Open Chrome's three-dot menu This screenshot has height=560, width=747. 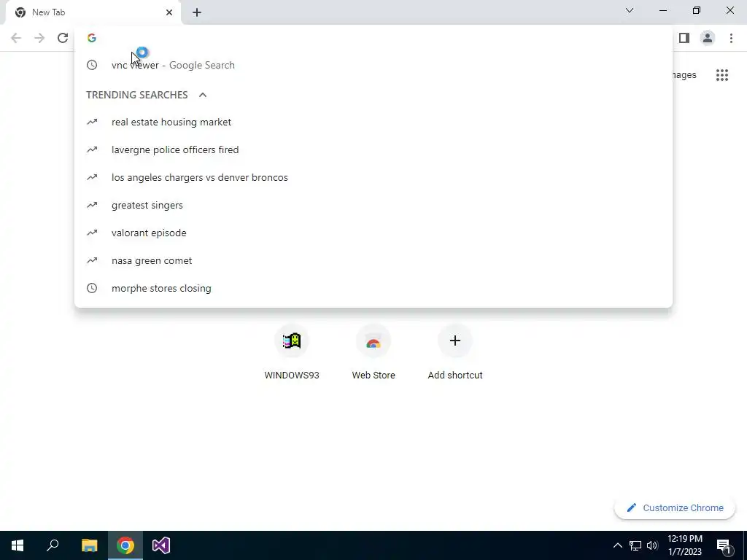point(731,38)
